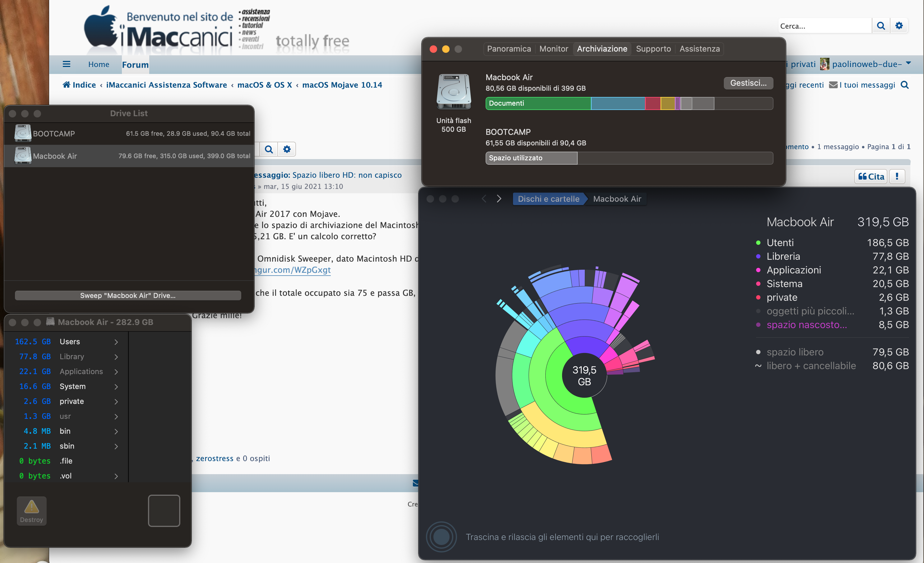The height and width of the screenshot is (563, 924).
Task: Click the paolinoweb-due user avatar
Action: pyautogui.click(x=824, y=64)
